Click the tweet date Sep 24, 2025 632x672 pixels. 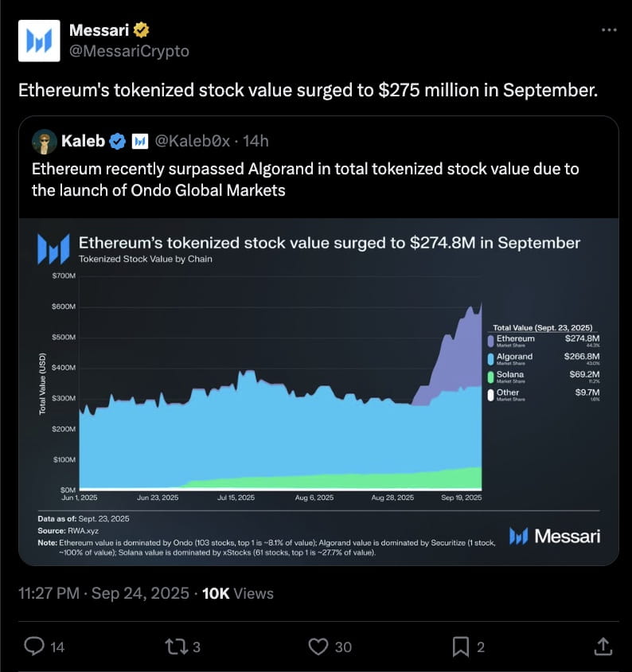click(140, 593)
